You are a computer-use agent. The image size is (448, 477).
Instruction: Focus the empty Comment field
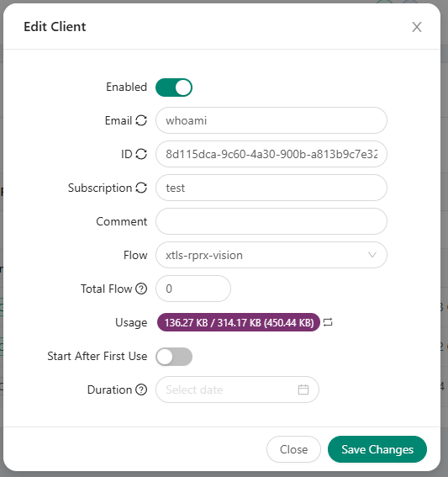[x=271, y=221]
